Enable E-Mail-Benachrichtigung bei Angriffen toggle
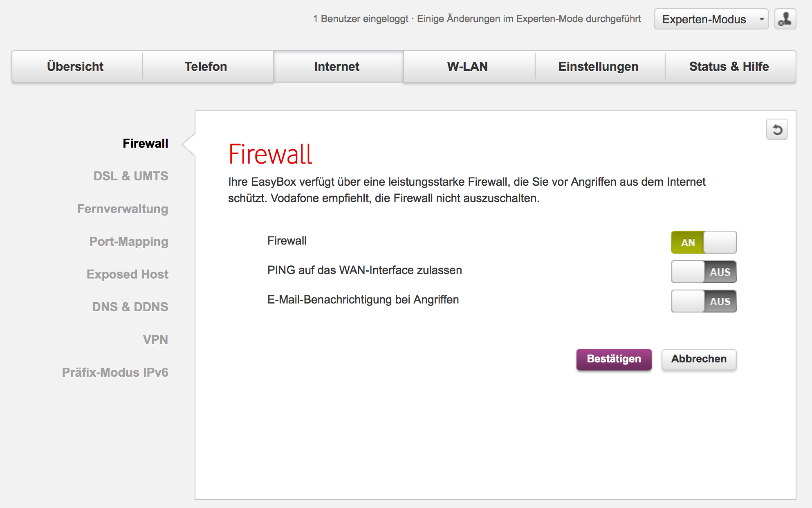Screen dimensions: 812x508 coord(704,301)
